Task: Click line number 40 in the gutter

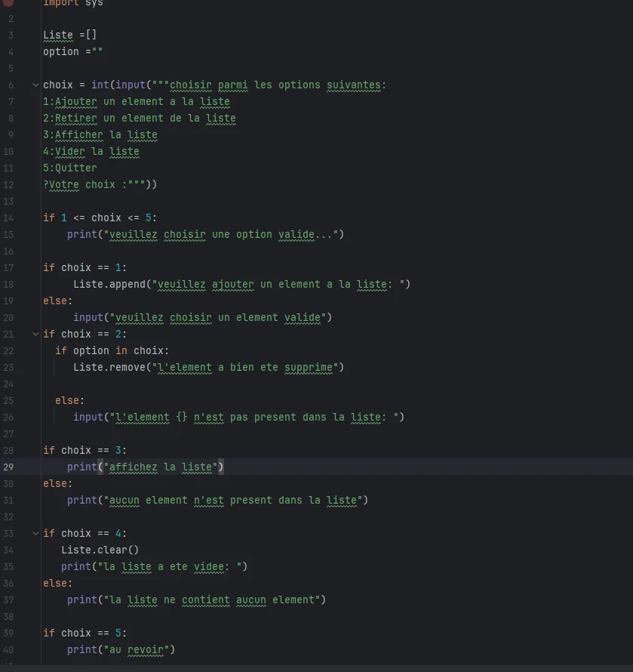Action: click(9, 649)
